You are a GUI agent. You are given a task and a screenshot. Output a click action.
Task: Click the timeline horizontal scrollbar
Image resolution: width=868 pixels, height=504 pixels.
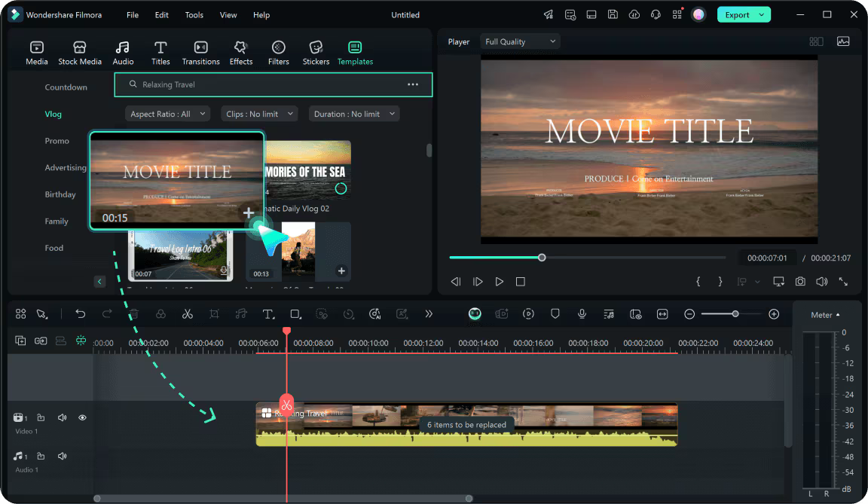click(283, 499)
